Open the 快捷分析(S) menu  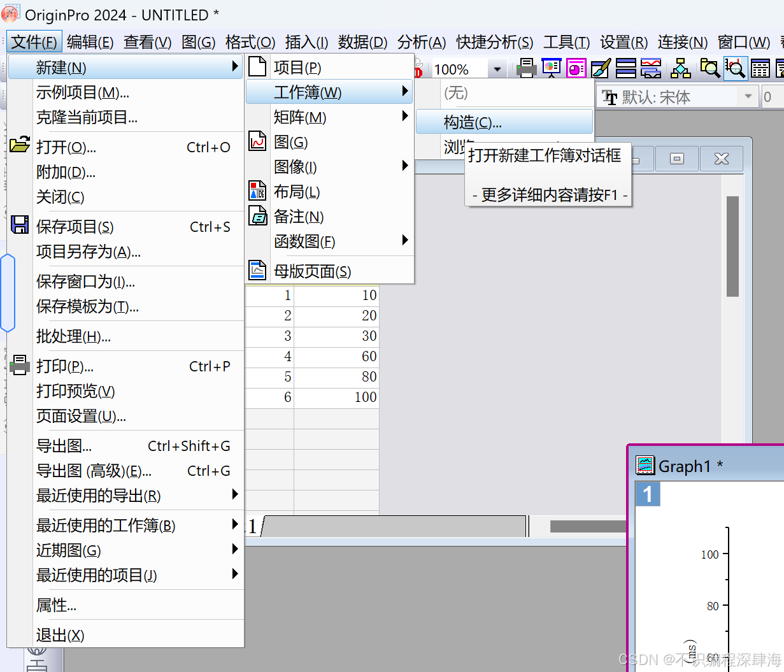pos(495,42)
